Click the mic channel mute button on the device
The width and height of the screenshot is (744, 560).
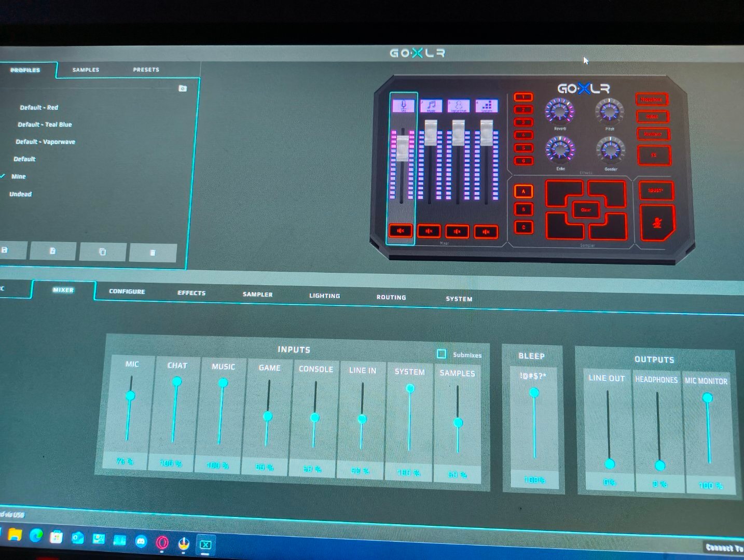[x=401, y=230]
